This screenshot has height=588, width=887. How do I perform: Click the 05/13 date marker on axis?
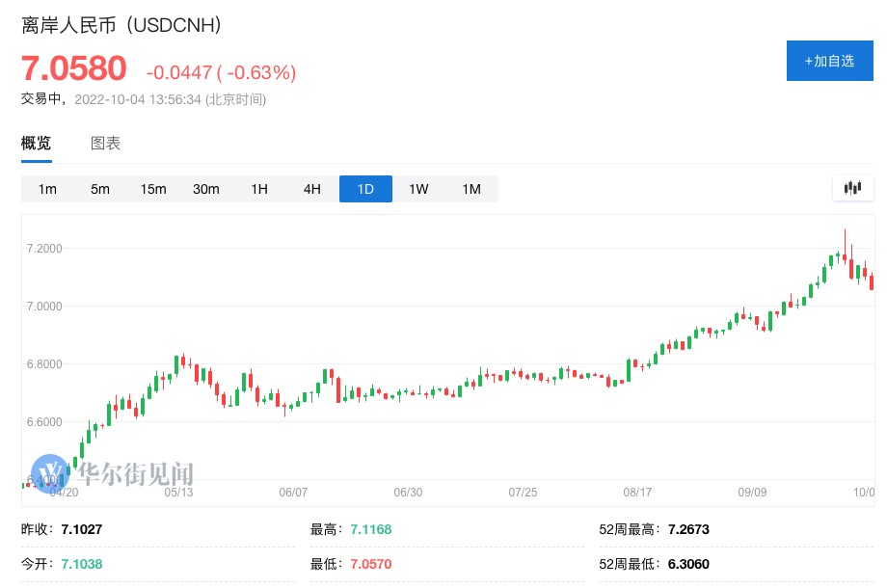tap(179, 492)
